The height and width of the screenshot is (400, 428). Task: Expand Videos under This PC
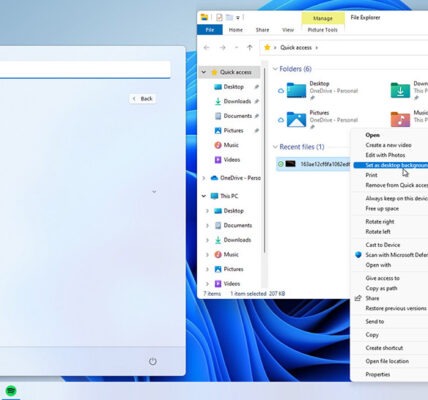point(207,284)
